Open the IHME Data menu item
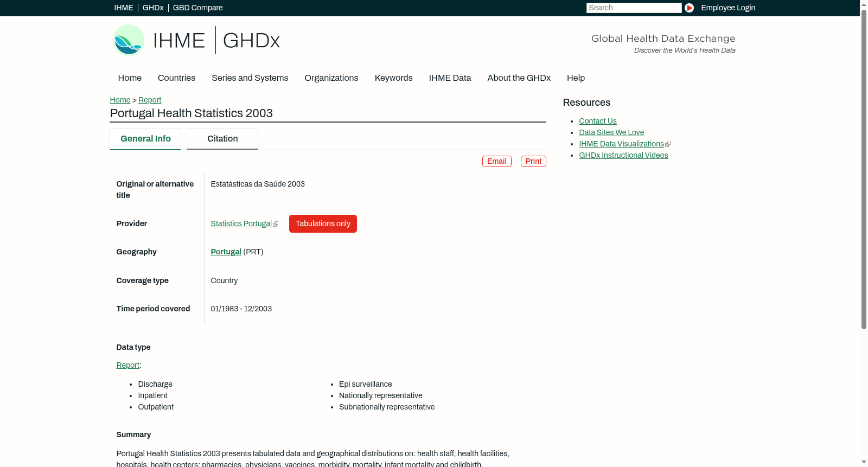868x467 pixels. pyautogui.click(x=450, y=78)
